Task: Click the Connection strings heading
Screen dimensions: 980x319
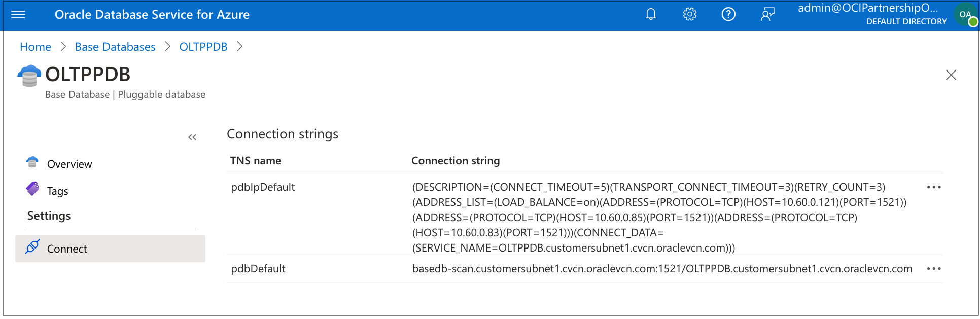Action: pos(283,134)
